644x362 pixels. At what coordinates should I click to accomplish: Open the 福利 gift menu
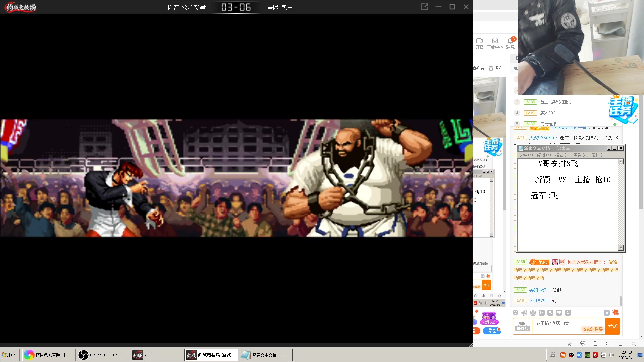496,68
